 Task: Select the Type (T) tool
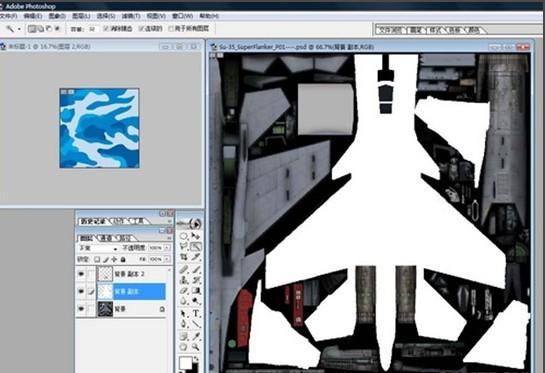pyautogui.click(x=196, y=314)
